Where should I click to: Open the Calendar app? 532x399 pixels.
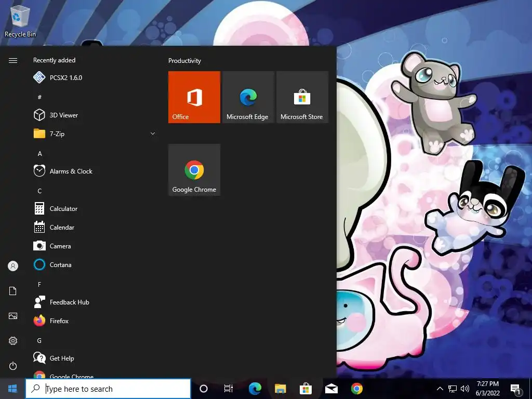click(95, 228)
